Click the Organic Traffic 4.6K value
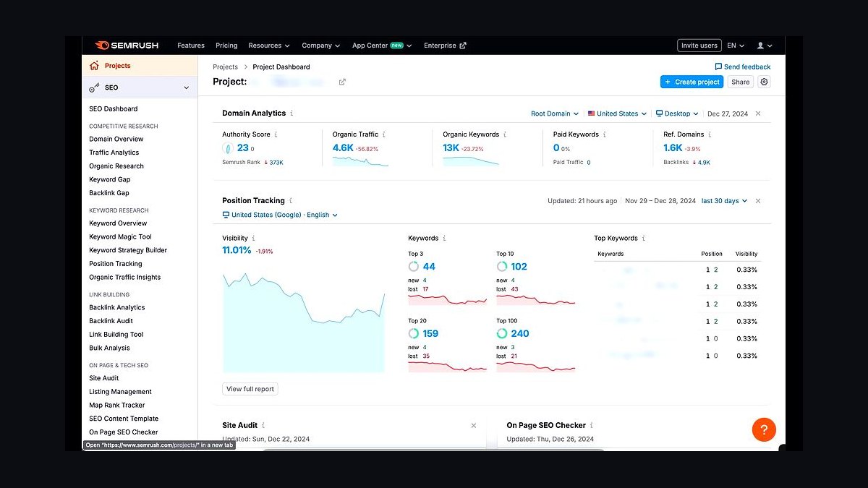The width and height of the screenshot is (868, 488). click(343, 147)
